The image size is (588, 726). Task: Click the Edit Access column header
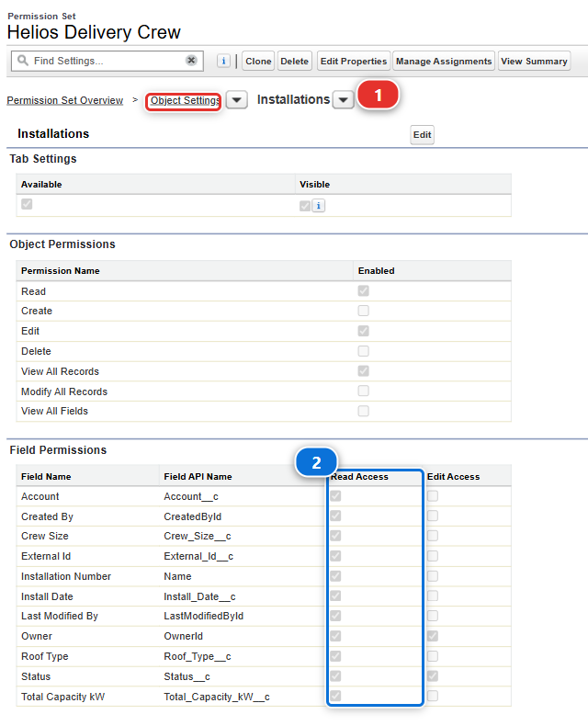453,476
